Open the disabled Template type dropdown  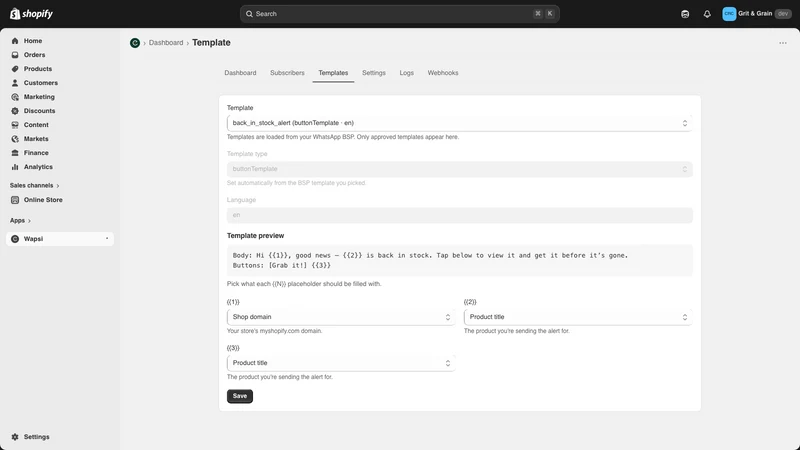click(459, 169)
